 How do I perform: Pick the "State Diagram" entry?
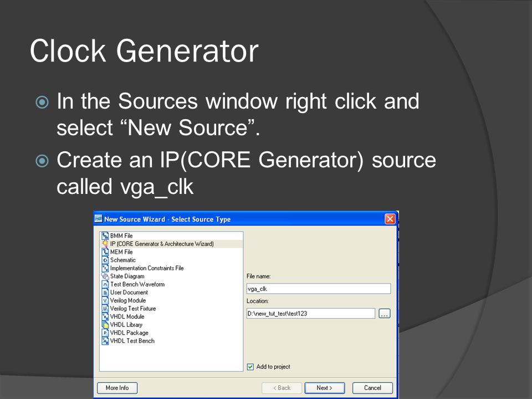127,276
